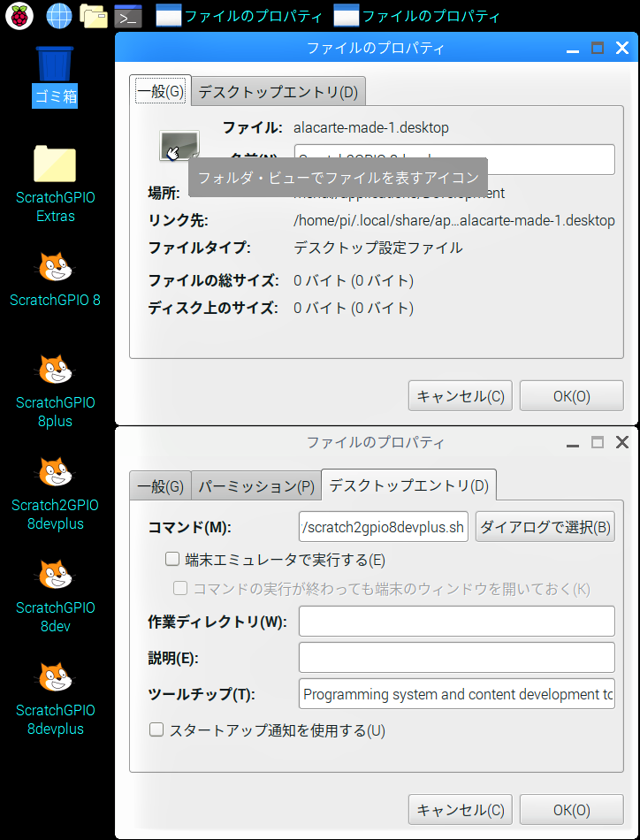Click into the コマンド(M) input field
The height and width of the screenshot is (840, 640).
pyautogui.click(x=384, y=527)
